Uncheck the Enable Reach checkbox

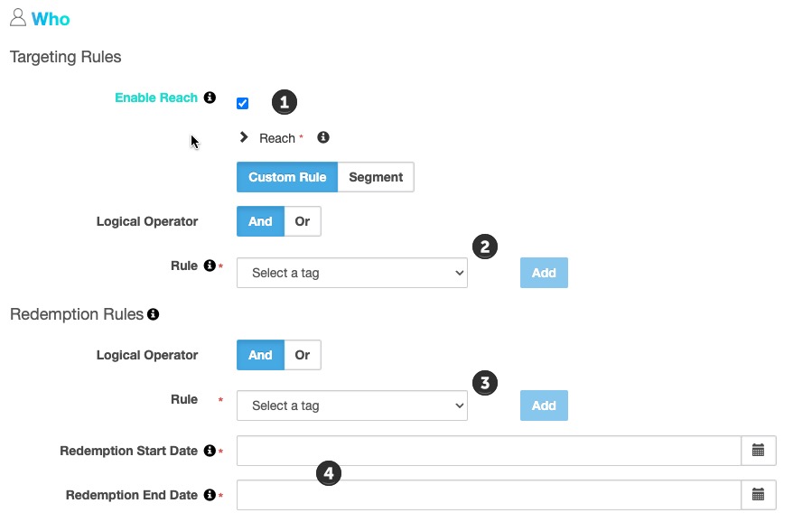pyautogui.click(x=242, y=103)
